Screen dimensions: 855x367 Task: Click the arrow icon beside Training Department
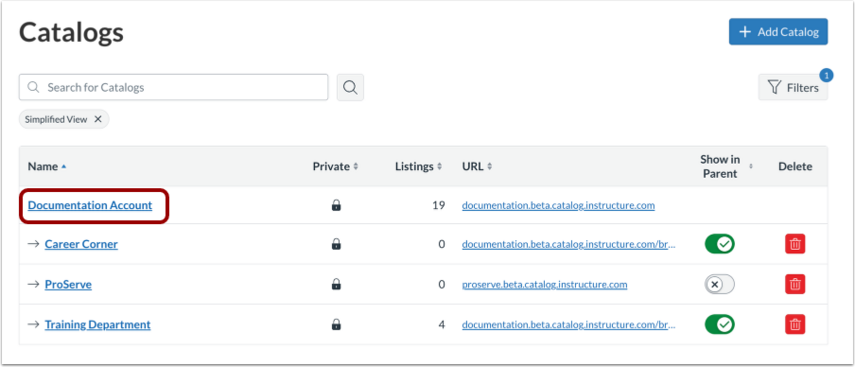pos(34,324)
